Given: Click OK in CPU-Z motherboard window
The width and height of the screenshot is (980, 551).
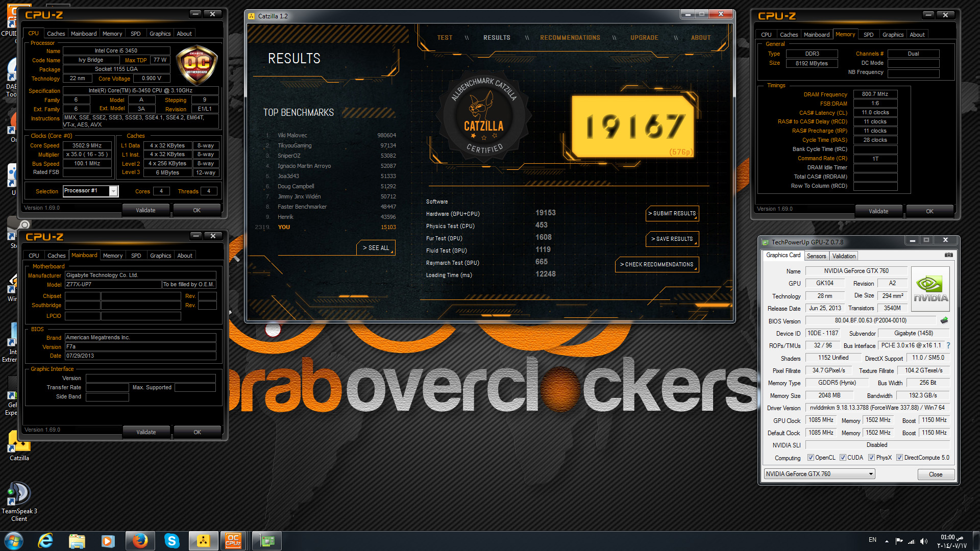Looking at the screenshot, I should [x=197, y=432].
